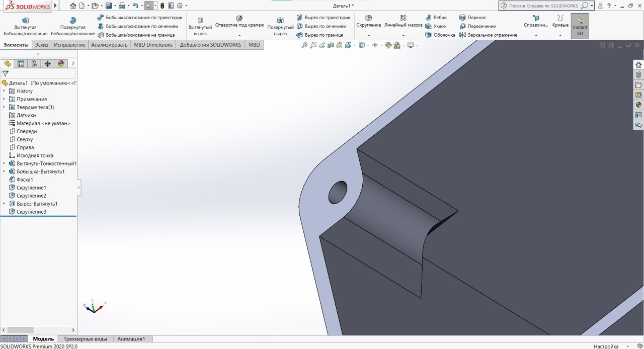Click the DisplayManager color ball tab
The width and height of the screenshot is (644, 349).
[61, 63]
